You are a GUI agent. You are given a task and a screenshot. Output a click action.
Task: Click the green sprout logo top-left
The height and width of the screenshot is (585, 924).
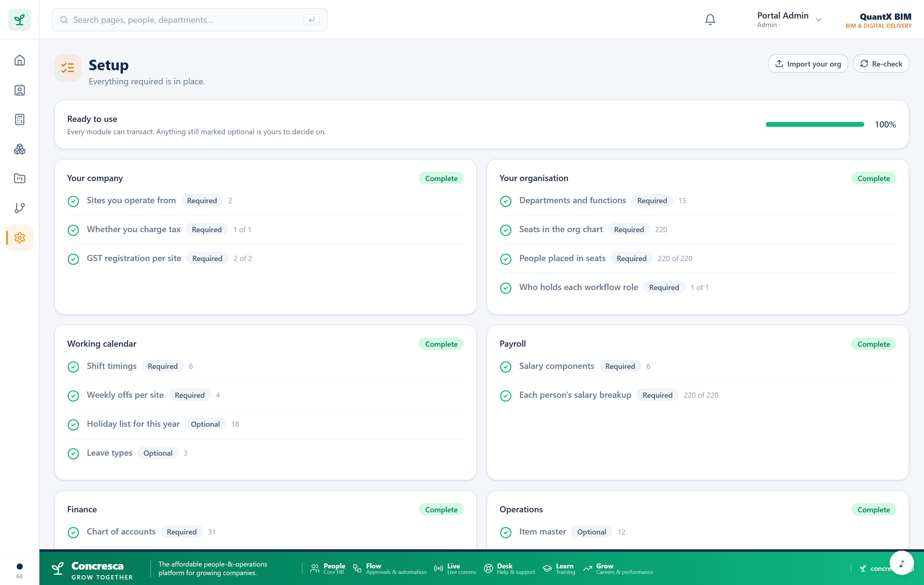20,20
